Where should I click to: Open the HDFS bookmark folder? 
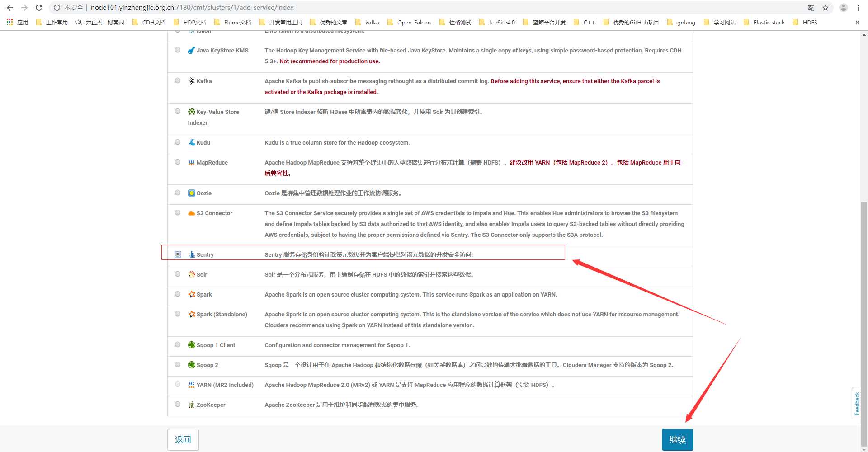tap(805, 22)
